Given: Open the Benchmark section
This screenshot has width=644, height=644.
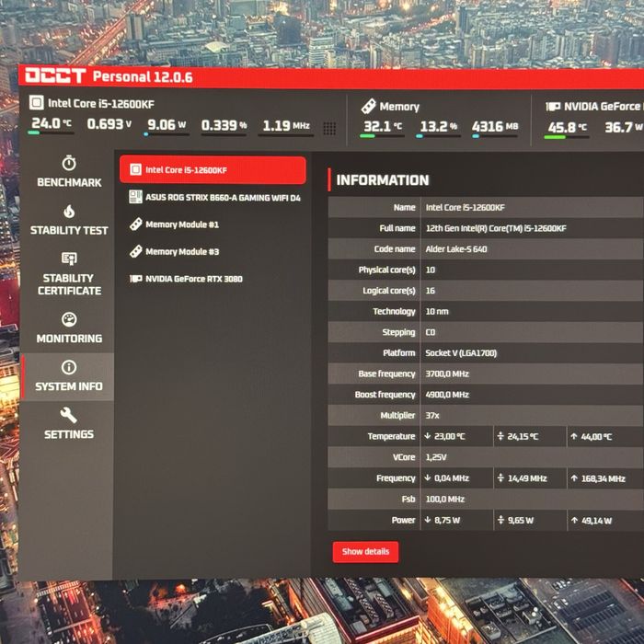Looking at the screenshot, I should [69, 172].
